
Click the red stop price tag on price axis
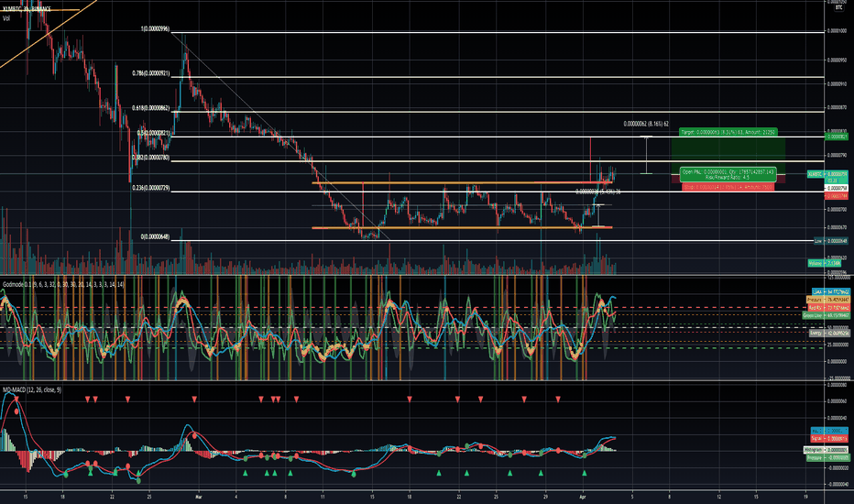coord(838,196)
